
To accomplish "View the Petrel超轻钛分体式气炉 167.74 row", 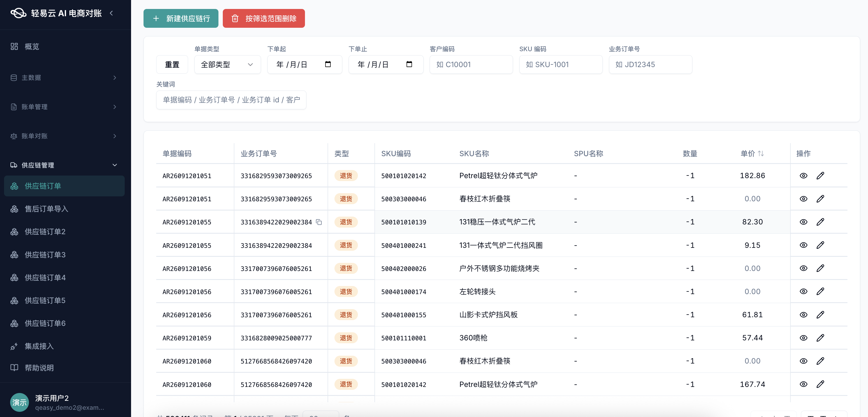I will (803, 384).
